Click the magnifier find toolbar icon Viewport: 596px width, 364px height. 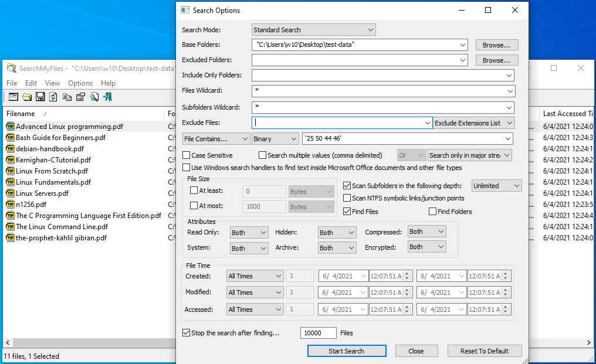pyautogui.click(x=94, y=97)
